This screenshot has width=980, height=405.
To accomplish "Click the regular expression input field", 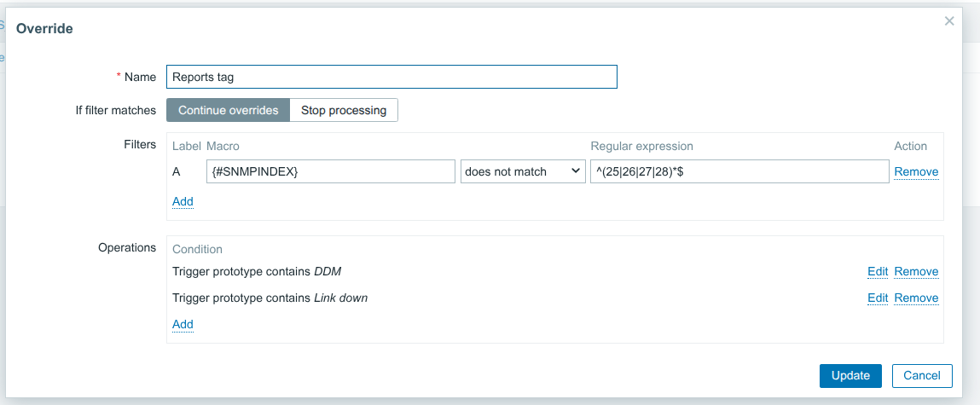I will (739, 171).
